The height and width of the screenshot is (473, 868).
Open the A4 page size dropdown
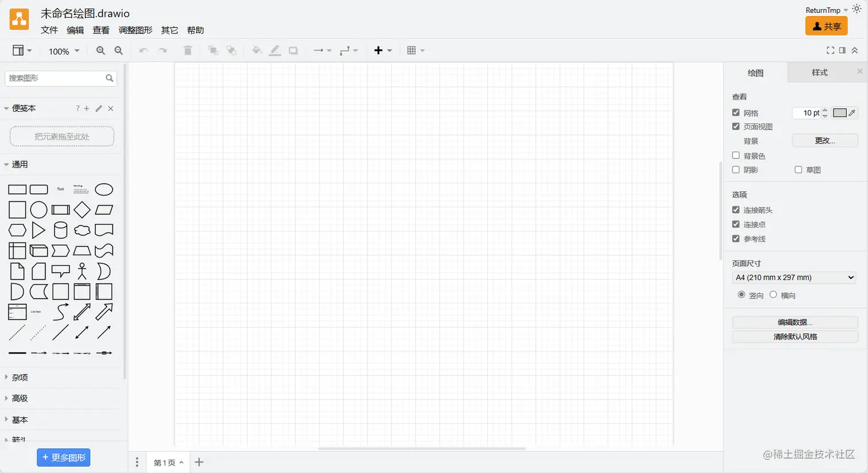click(x=795, y=277)
